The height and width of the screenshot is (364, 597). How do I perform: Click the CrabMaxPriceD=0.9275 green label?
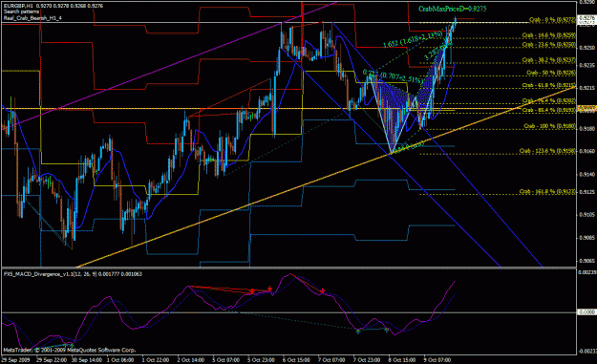452,9
